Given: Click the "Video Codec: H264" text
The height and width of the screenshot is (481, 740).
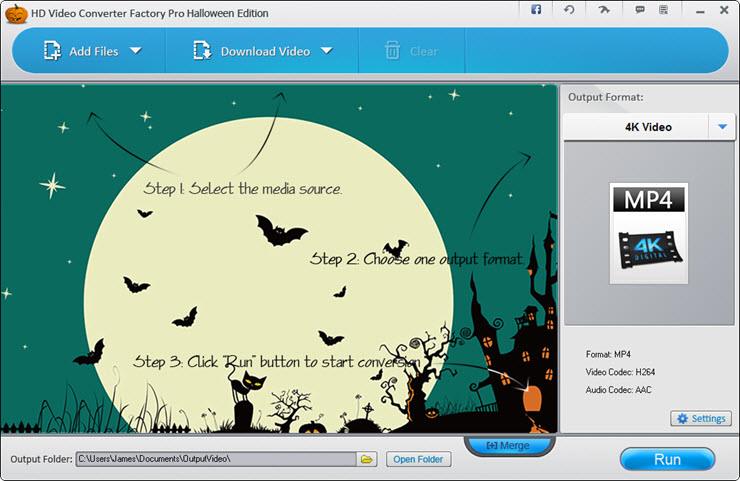Looking at the screenshot, I should (x=620, y=372).
